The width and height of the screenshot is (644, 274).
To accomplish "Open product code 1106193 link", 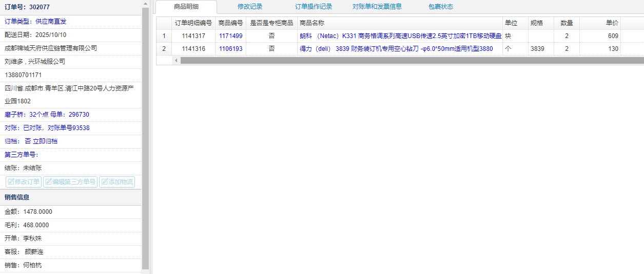I will (230, 49).
